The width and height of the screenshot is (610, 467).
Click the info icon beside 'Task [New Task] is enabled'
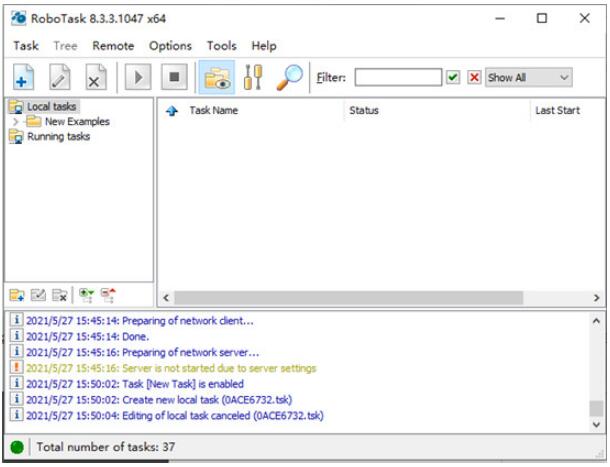click(16, 383)
